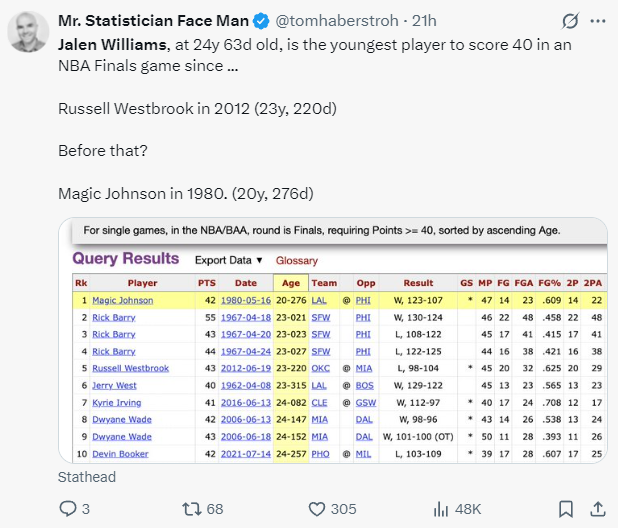Click the Magic Johnson player link

pos(123,300)
